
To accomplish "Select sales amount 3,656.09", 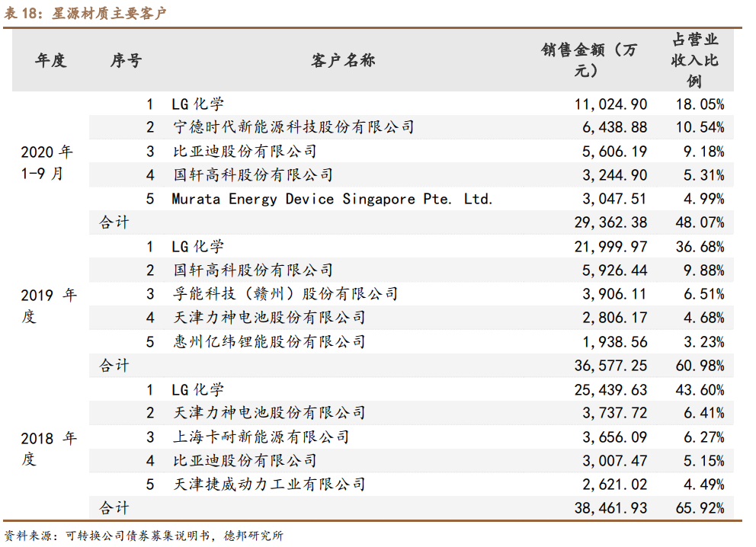I will pyautogui.click(x=614, y=437).
